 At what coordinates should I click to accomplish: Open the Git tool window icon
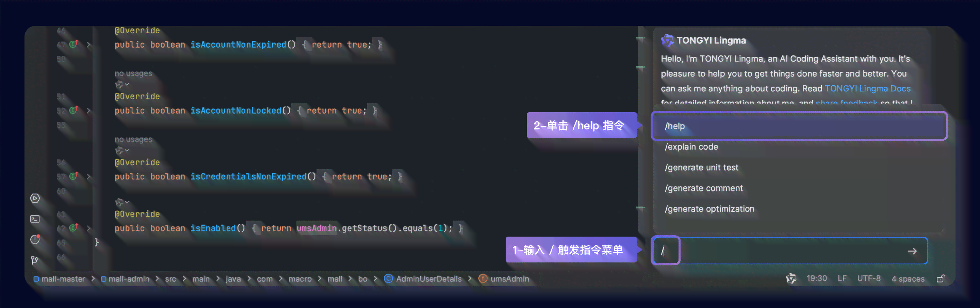click(x=35, y=260)
